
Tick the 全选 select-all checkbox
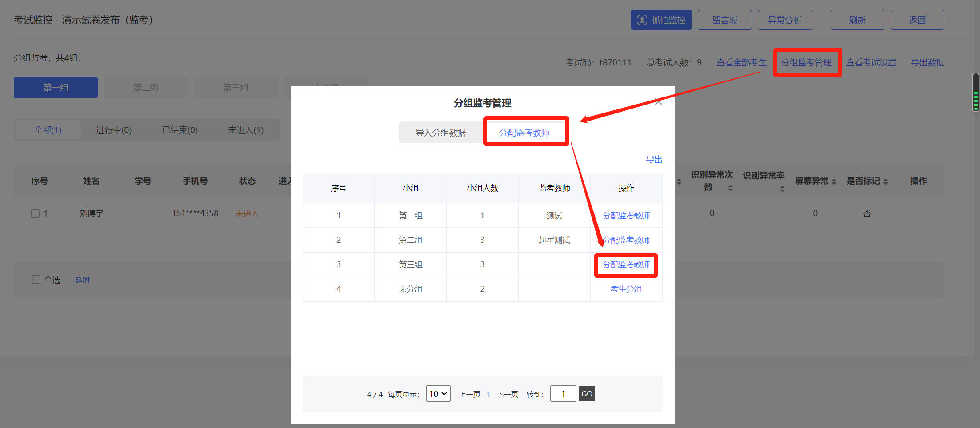pos(36,280)
